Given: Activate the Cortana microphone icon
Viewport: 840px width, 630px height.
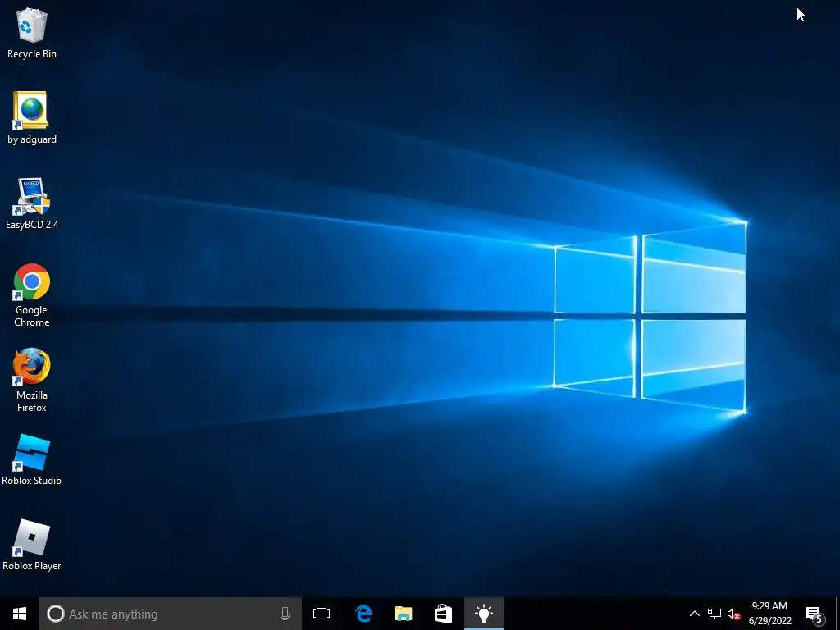Looking at the screenshot, I should 285,614.
